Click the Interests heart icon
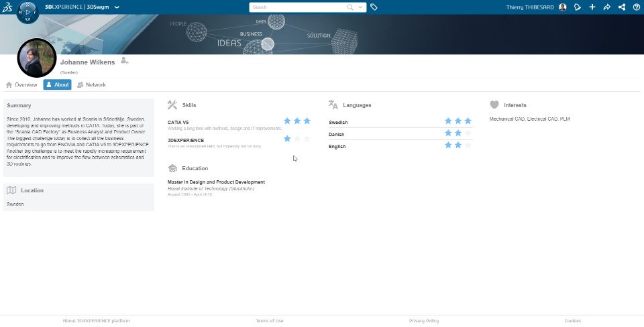This screenshot has width=644, height=327. pos(494,105)
